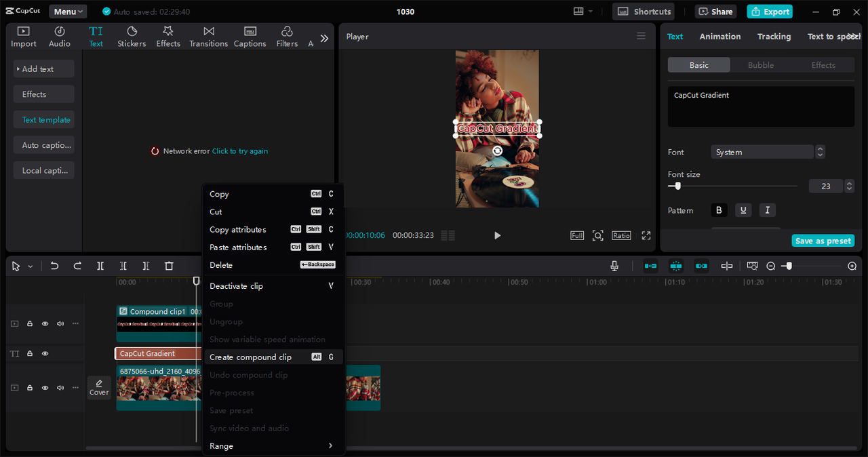Zoom in the timeline with plus icon

[x=852, y=266]
